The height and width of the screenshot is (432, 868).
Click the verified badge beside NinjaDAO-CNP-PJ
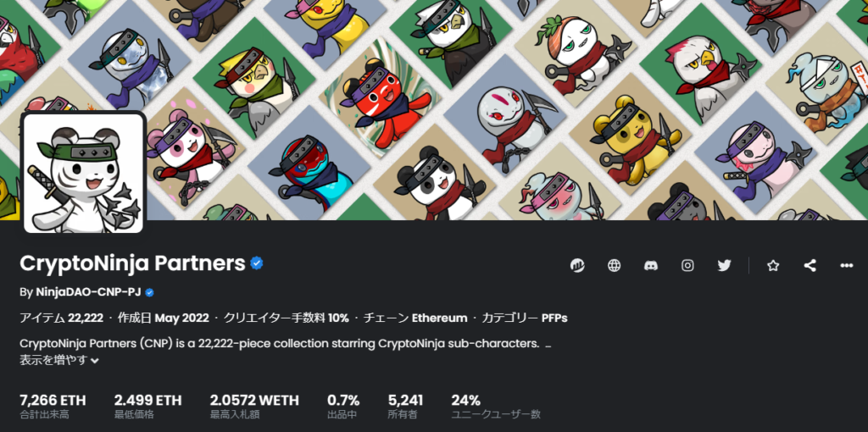149,292
